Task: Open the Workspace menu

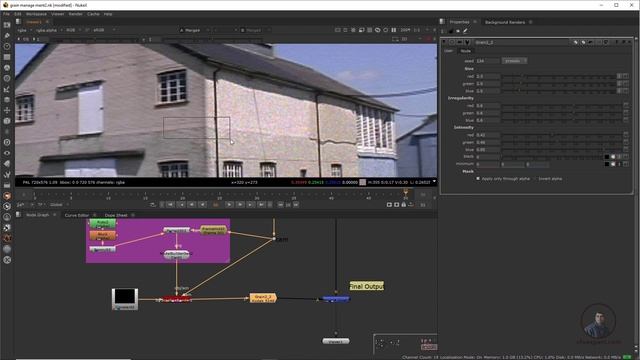Action: 36,14
